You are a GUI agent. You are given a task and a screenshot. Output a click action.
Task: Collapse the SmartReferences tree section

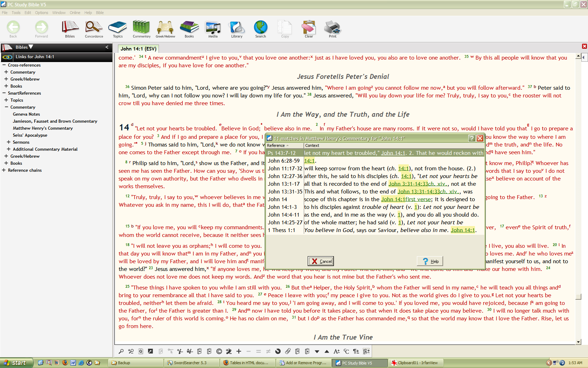coord(4,93)
